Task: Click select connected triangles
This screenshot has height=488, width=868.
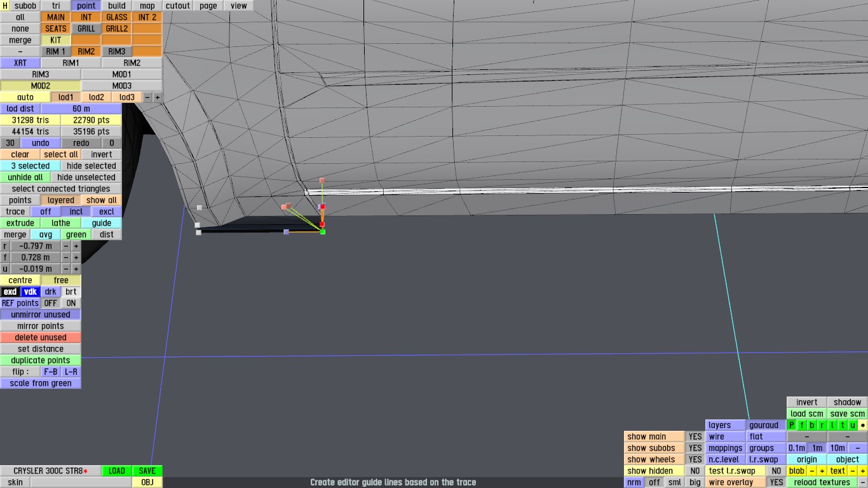Action: click(x=61, y=189)
